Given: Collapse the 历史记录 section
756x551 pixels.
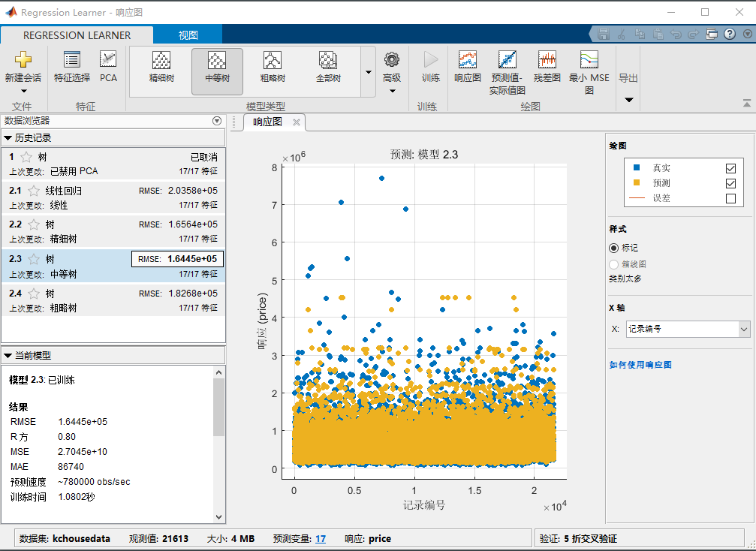Looking at the screenshot, I should point(8,138).
